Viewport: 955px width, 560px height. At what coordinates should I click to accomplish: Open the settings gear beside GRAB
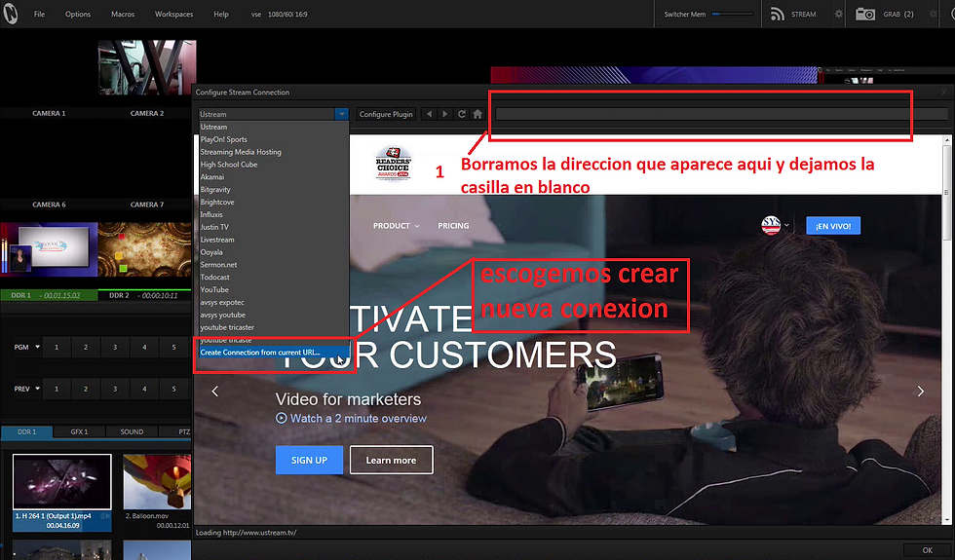tap(934, 14)
